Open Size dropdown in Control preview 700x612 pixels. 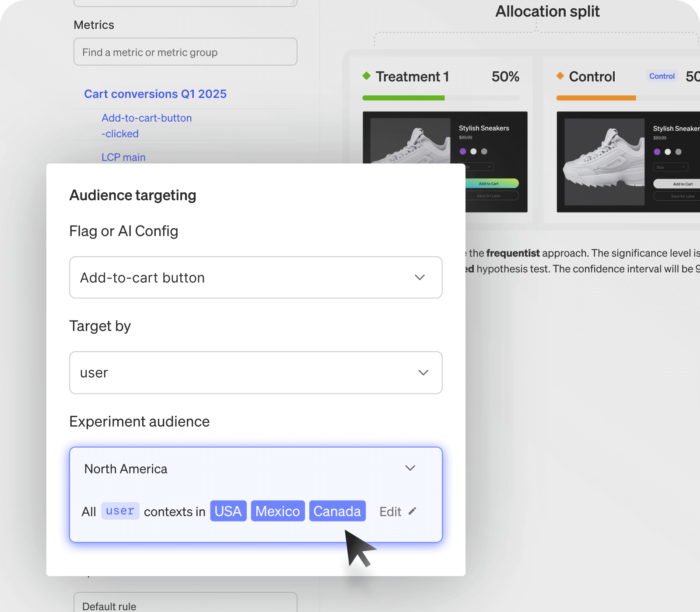[671, 167]
